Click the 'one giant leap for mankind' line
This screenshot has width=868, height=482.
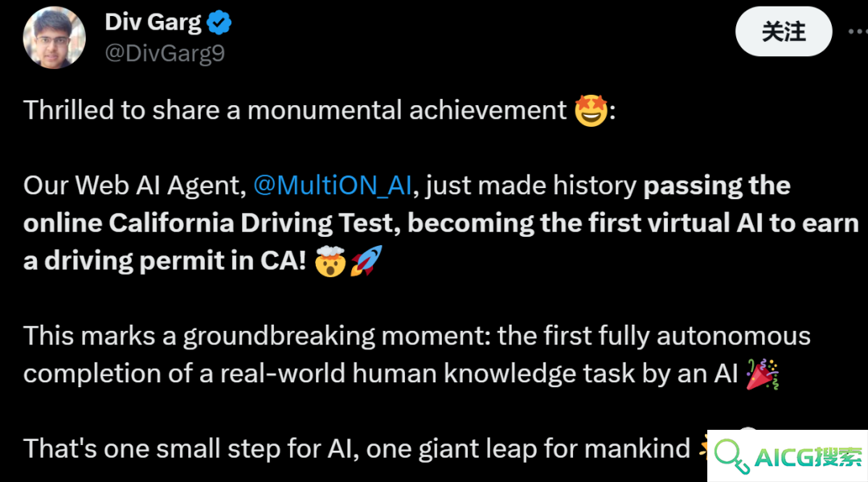click(527, 449)
